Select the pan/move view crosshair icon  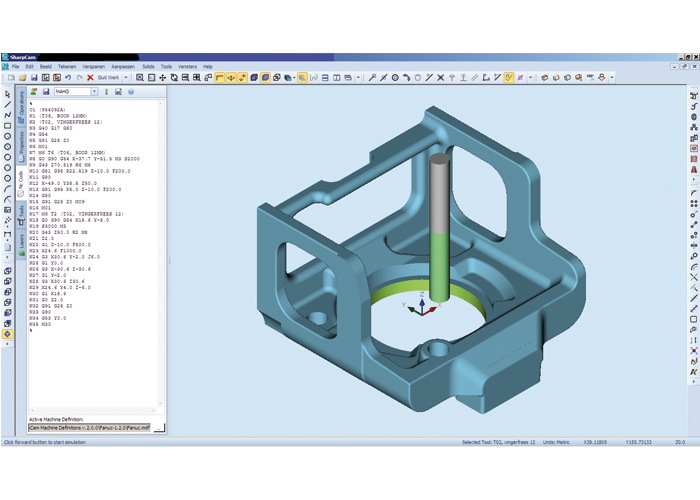pyautogui.click(x=163, y=77)
